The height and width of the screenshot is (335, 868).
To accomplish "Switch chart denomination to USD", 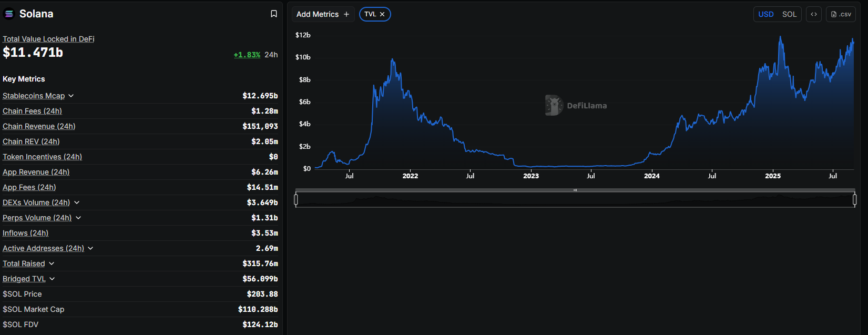I will point(765,14).
